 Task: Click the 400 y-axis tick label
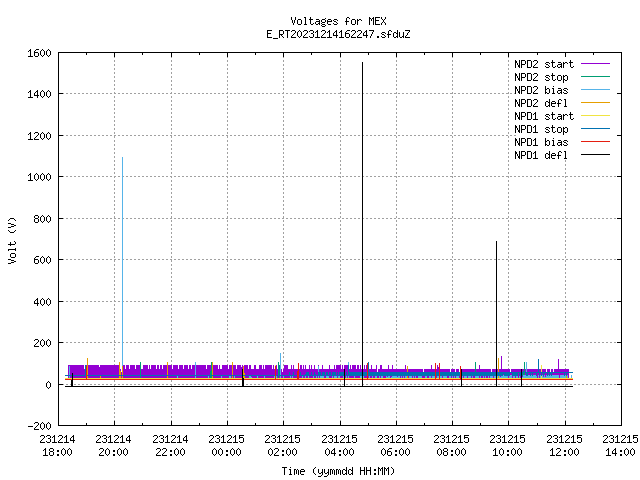(x=42, y=302)
